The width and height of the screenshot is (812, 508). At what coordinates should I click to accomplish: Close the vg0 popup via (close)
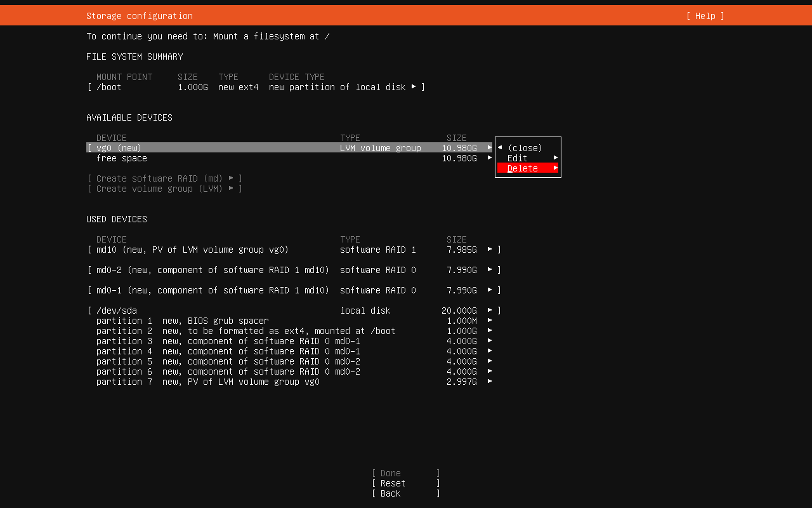click(525, 148)
